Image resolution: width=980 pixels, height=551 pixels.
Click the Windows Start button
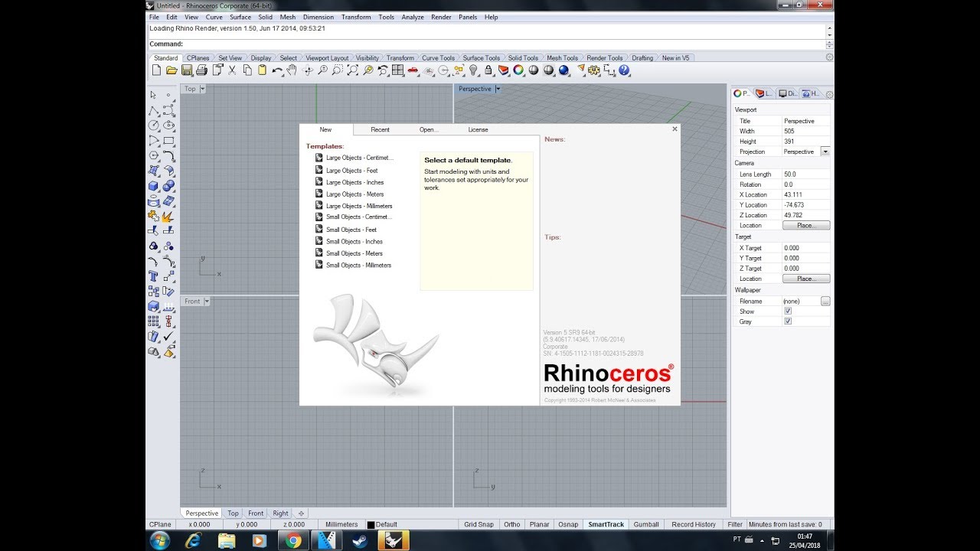click(160, 540)
